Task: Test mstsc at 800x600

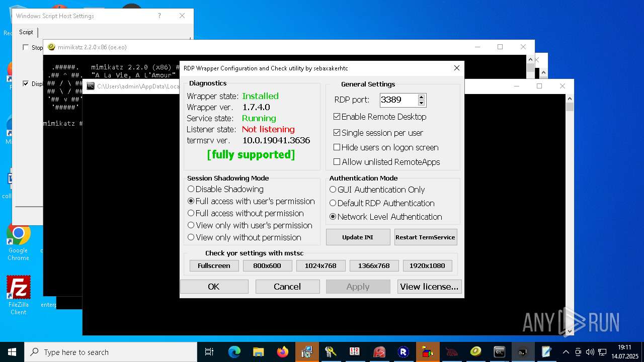Action: tap(267, 265)
